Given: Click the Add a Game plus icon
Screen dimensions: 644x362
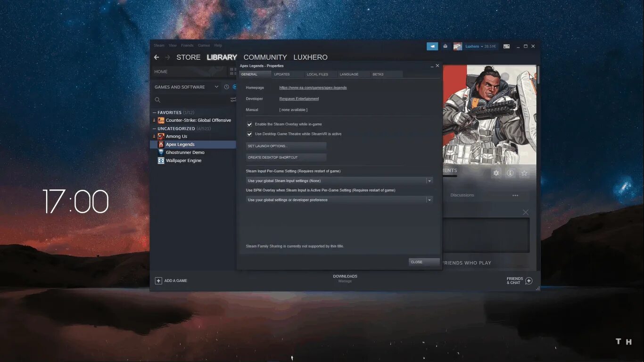Looking at the screenshot, I should click(158, 280).
